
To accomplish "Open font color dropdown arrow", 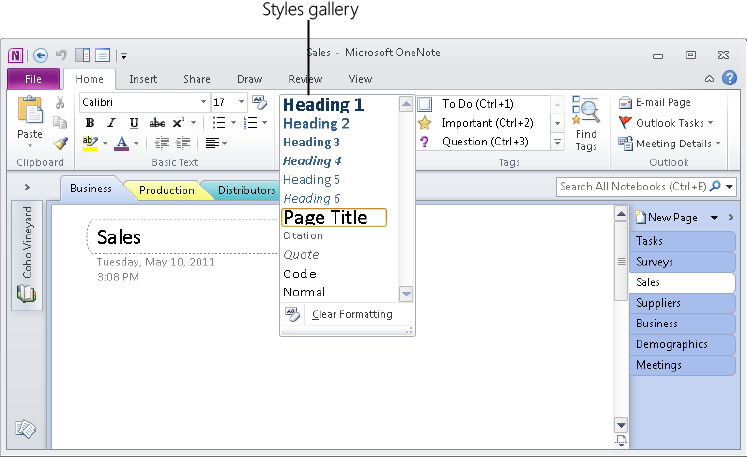I will pos(136,143).
